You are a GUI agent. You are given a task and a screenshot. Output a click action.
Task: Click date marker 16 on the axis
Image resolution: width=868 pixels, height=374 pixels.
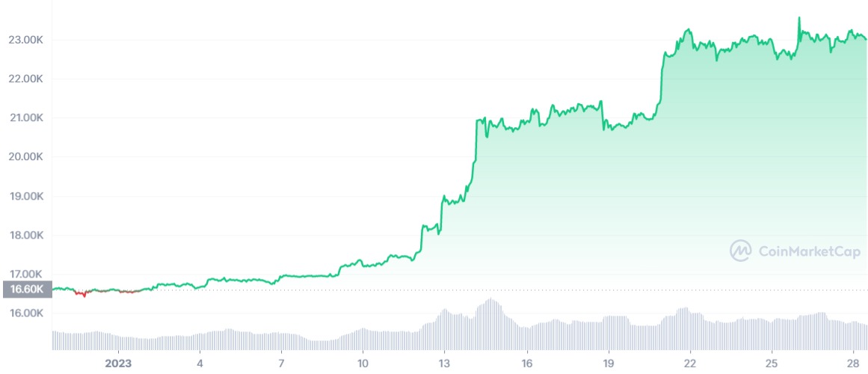tap(527, 364)
